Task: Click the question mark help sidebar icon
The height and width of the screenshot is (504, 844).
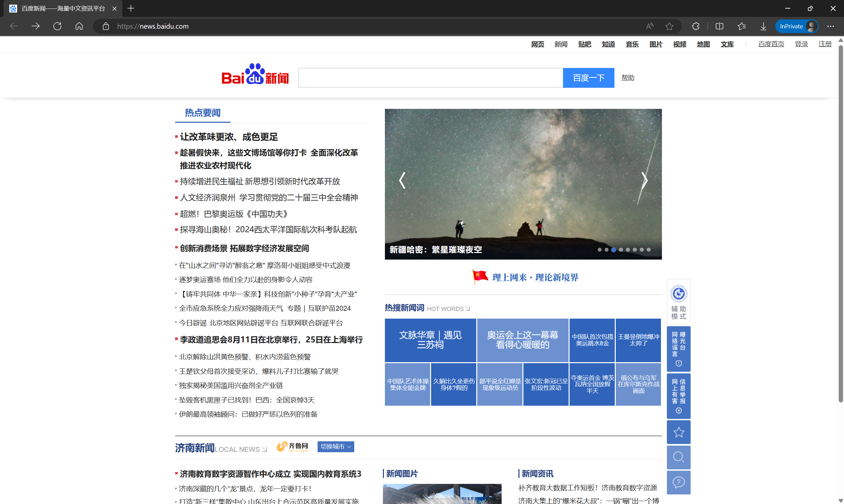Action: coord(679,482)
